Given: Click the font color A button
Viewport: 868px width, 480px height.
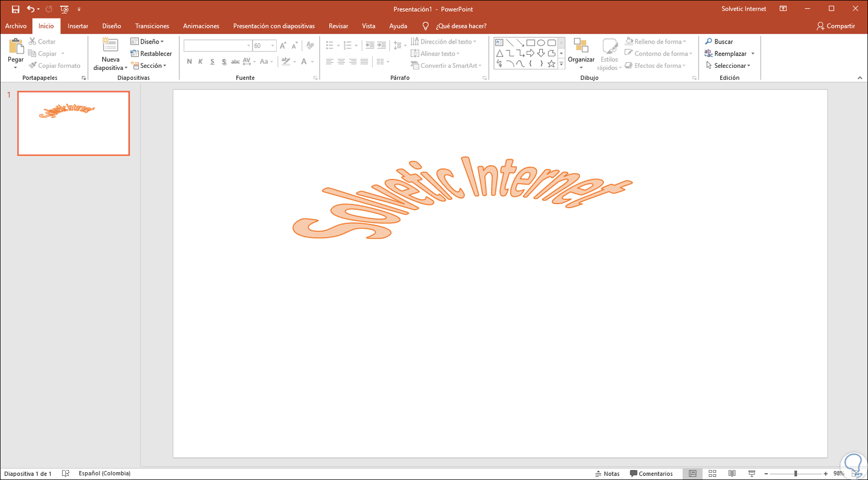Looking at the screenshot, I should click(x=304, y=62).
